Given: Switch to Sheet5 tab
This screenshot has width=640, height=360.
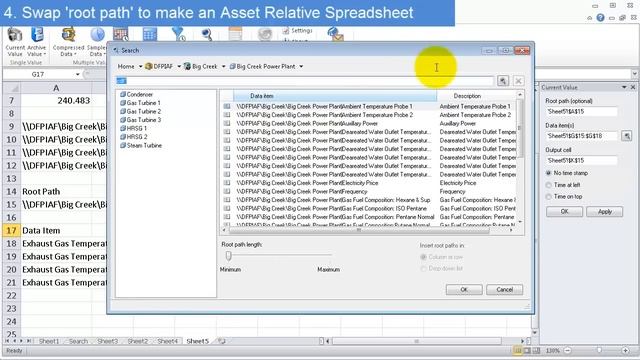Looking at the screenshot, I should click(x=198, y=341).
